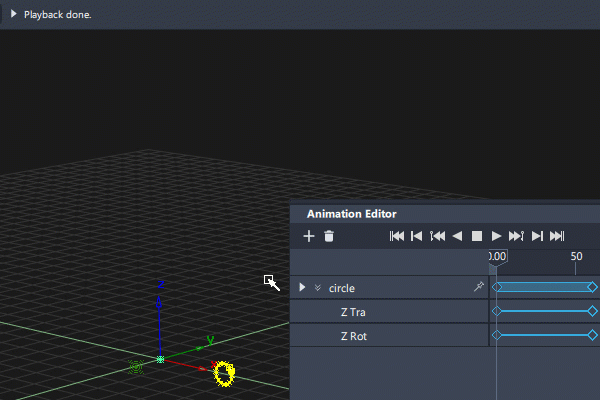
Task: Play animation in reverse
Action: point(457,236)
